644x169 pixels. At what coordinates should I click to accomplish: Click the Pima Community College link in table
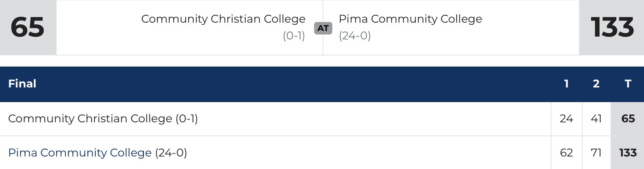point(80,153)
